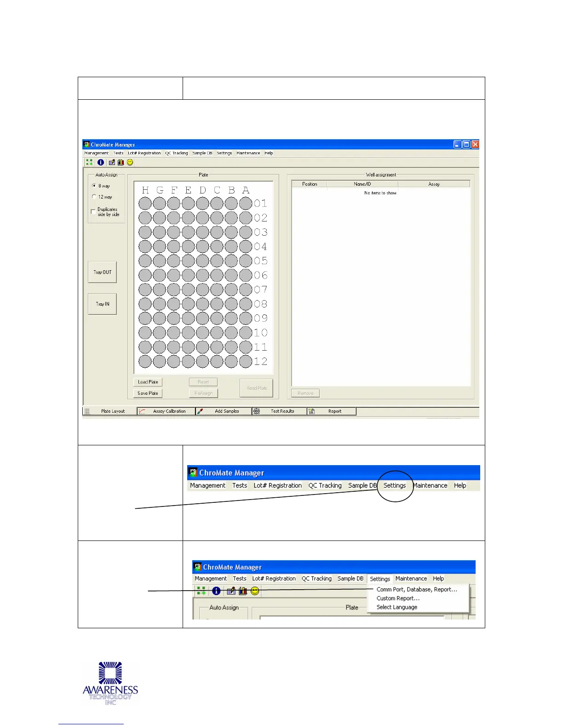
Task: Click the notepad edit icon in the full-window toolbar
Action: coord(112,162)
